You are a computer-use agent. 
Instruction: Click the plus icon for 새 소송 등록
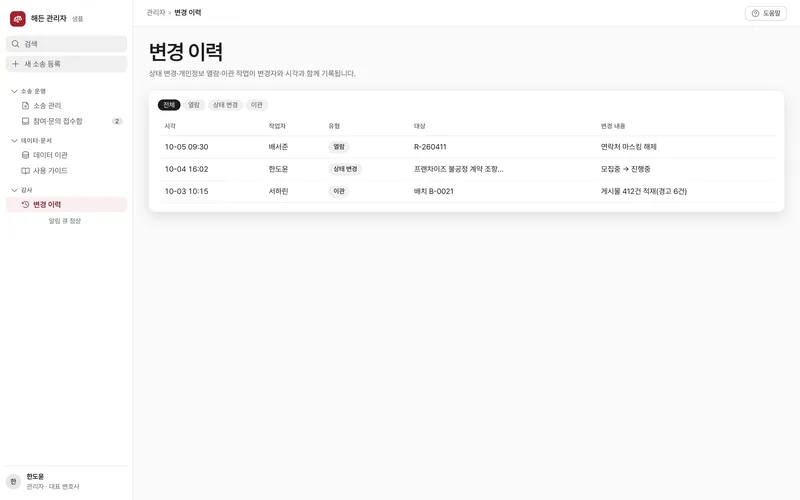tap(15, 64)
